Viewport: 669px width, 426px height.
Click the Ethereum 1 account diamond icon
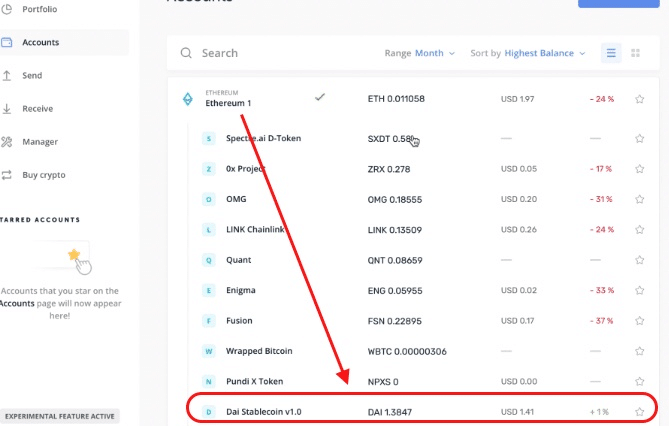186,99
